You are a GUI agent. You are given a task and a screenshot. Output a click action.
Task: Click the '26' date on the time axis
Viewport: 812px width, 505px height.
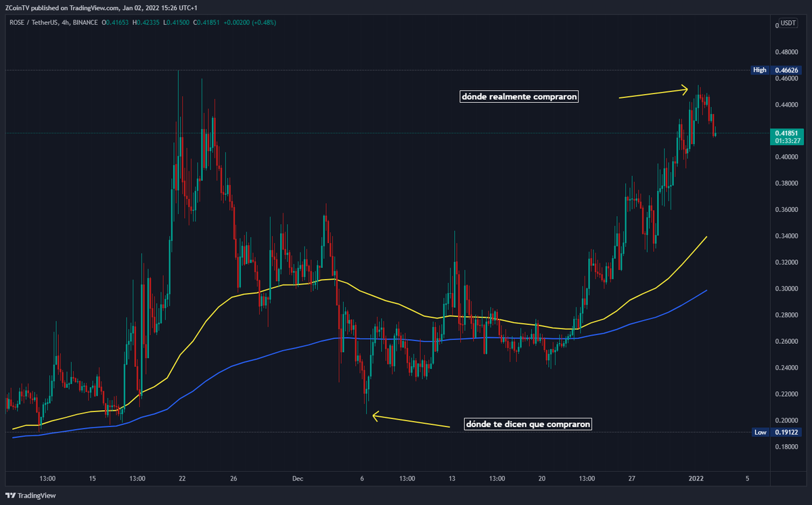(x=233, y=479)
